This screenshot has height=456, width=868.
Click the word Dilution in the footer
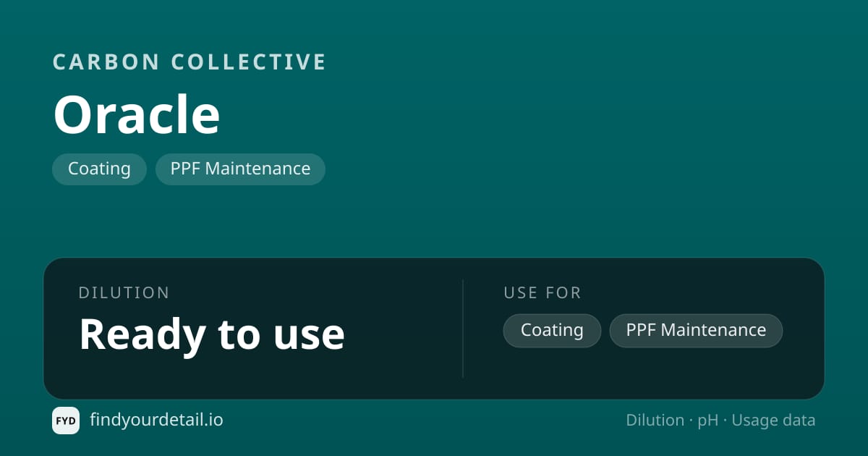pyautogui.click(x=655, y=421)
